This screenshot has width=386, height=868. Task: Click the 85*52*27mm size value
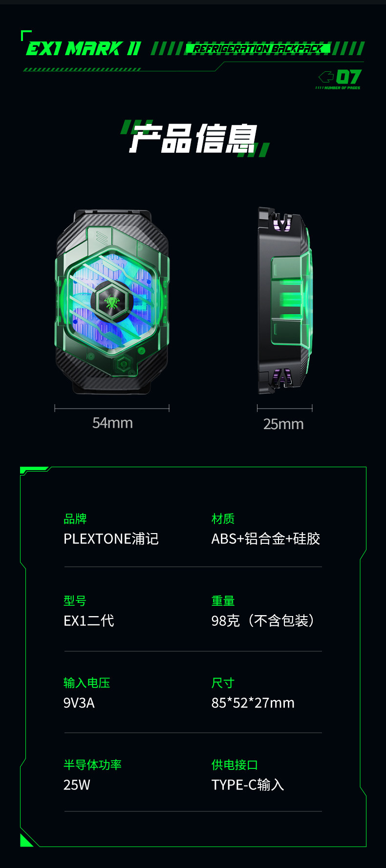click(253, 703)
